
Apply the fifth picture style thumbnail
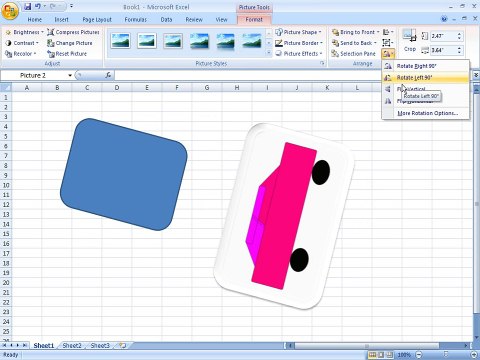click(x=226, y=41)
